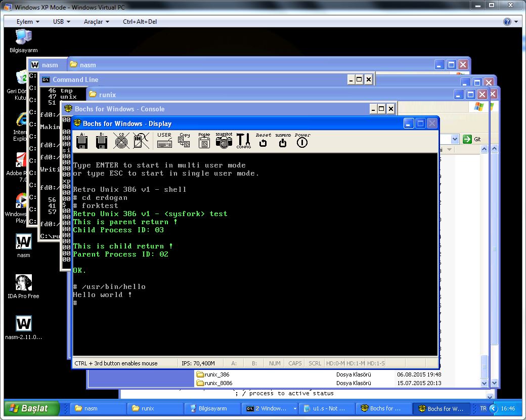Click the CD-ROM icon in Bochs toolbar
526x420 pixels.
[121, 141]
